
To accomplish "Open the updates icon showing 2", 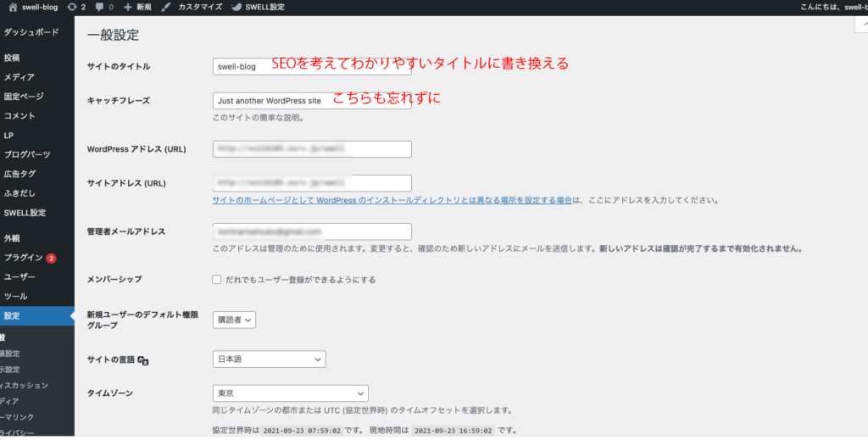I will pyautogui.click(x=72, y=7).
